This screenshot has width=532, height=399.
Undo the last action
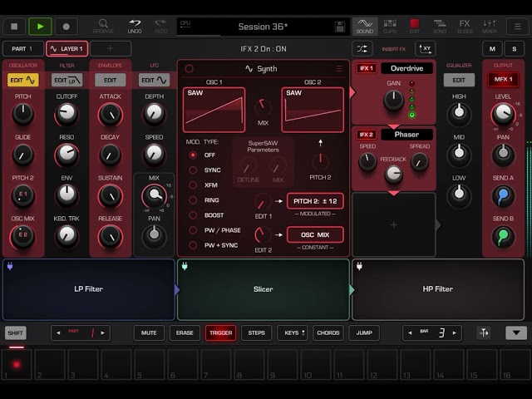[x=135, y=27]
